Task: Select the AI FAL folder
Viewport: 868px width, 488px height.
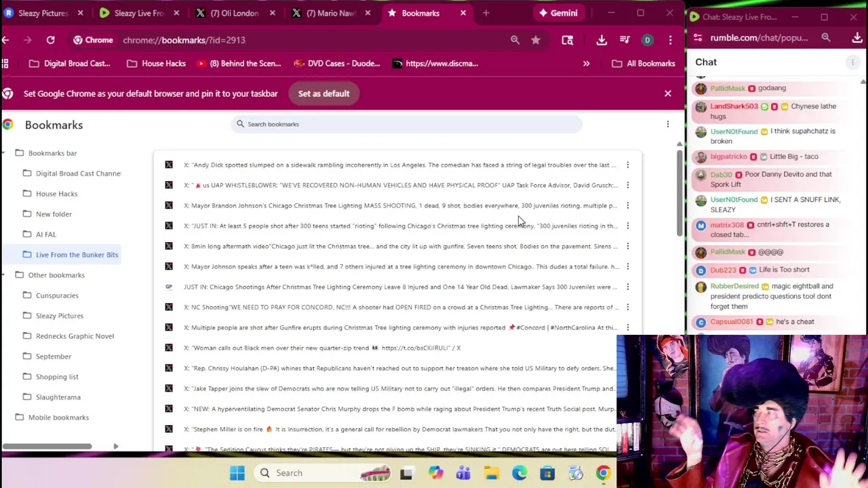Action: (45, 235)
